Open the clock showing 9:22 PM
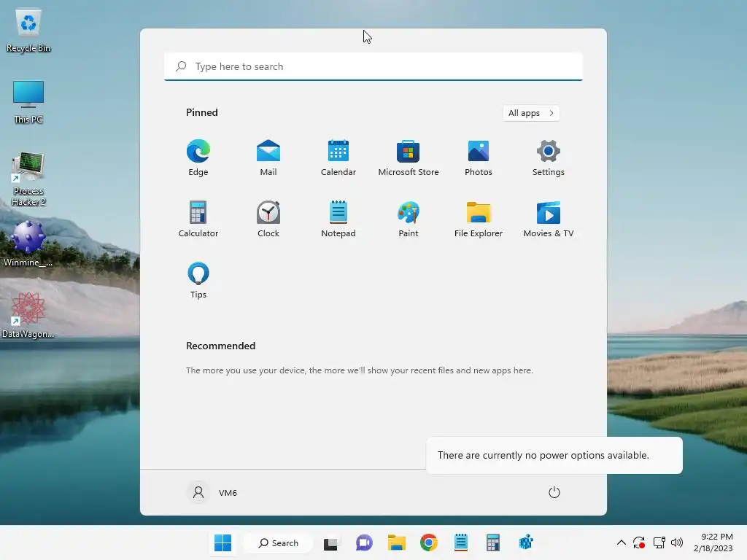The width and height of the screenshot is (747, 560). (x=713, y=542)
